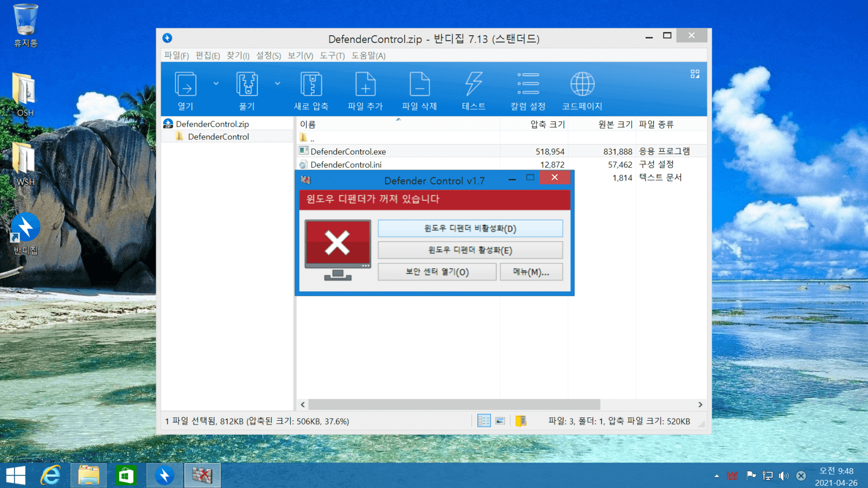The height and width of the screenshot is (488, 868).
Task: Click 윈도우 디펜더 비활성화(D) button
Action: click(x=470, y=228)
